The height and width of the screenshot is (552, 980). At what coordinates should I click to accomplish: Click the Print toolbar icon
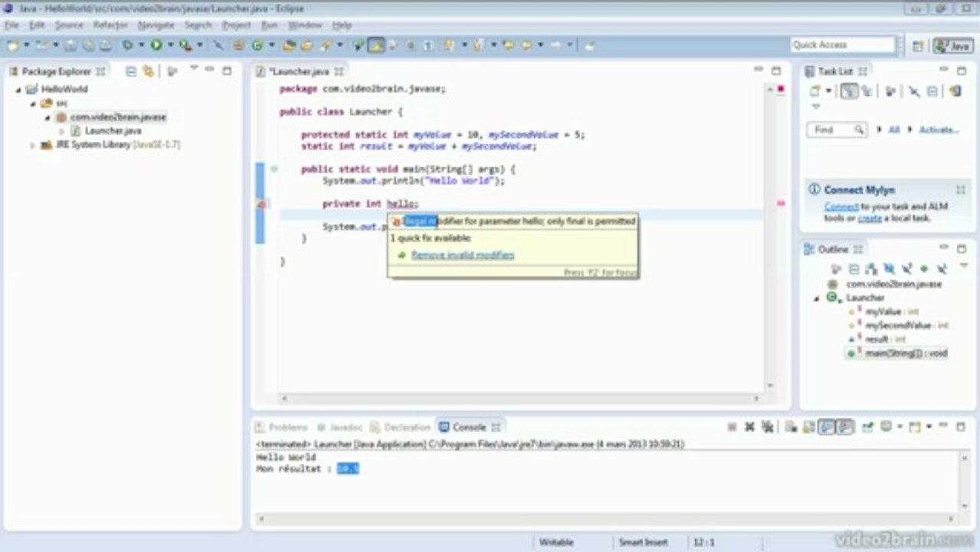coord(105,46)
